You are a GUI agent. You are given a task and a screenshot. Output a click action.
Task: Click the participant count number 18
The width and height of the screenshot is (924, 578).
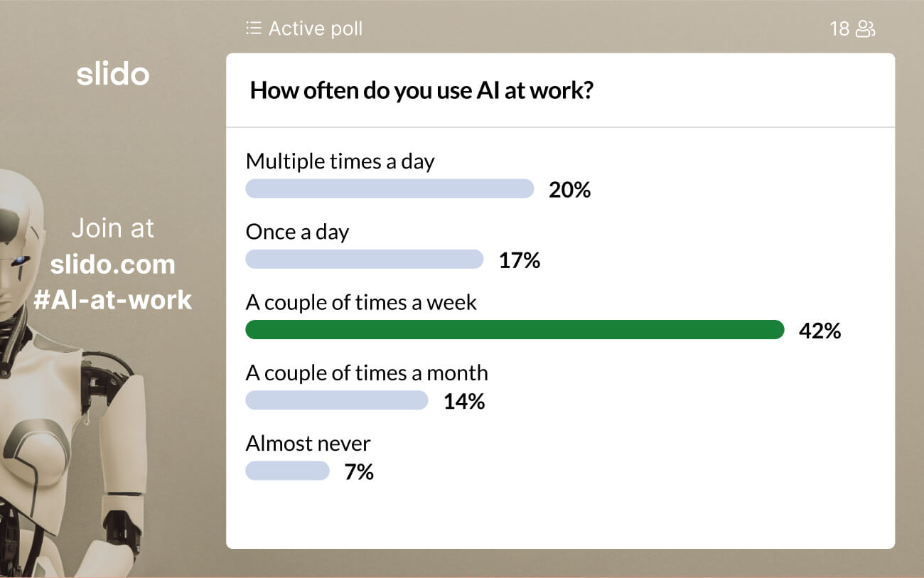839,28
